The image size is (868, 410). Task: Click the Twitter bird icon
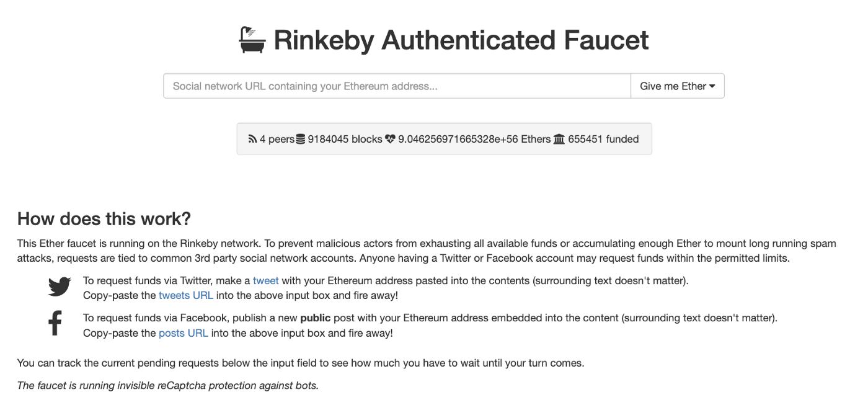click(60, 287)
